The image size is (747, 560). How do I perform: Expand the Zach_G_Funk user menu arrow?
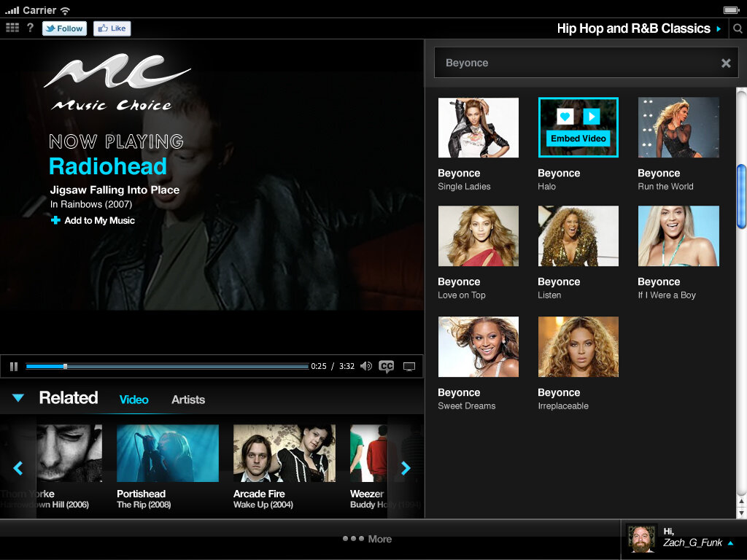tap(731, 542)
